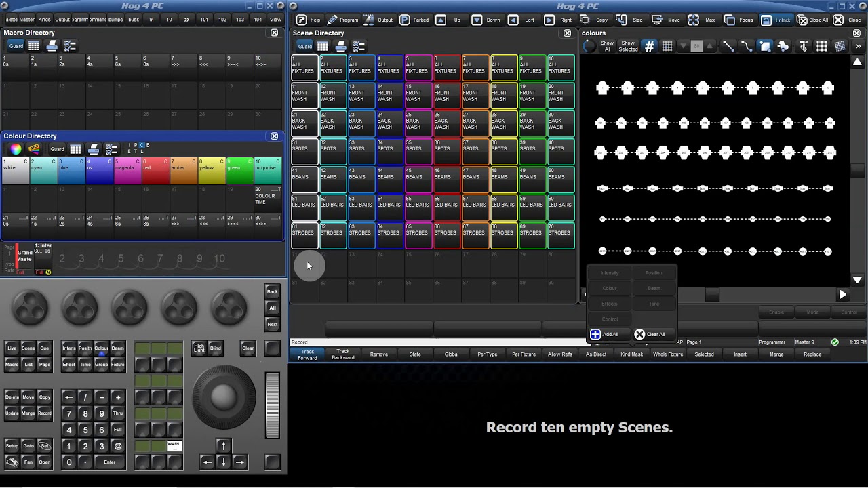Click the Kind Mask record option
The image size is (868, 488).
point(631,354)
